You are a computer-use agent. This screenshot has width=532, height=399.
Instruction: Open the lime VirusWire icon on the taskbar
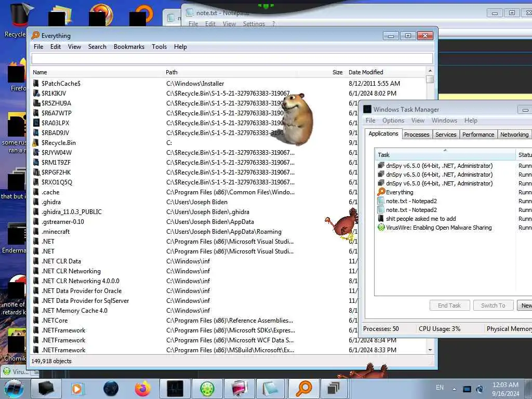207,389
